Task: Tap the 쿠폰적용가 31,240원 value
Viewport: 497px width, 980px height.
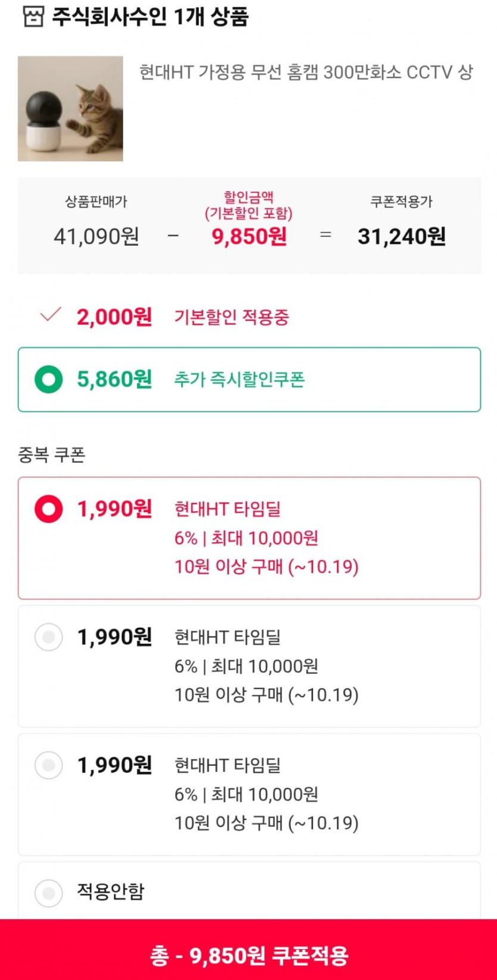Action: (x=401, y=237)
